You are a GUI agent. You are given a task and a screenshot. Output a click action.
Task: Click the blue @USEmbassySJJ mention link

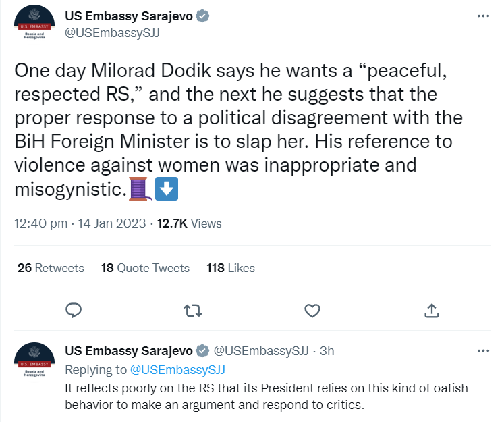tap(177, 370)
